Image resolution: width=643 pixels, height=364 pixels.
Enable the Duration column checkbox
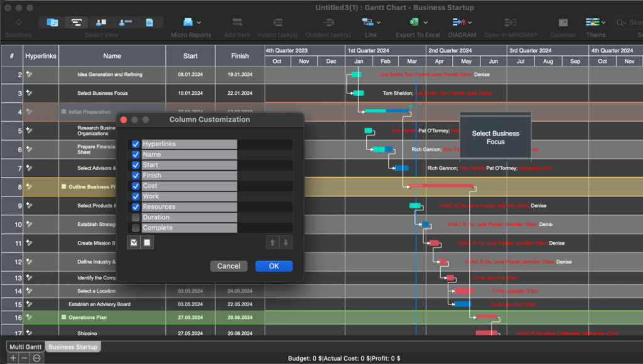click(135, 217)
